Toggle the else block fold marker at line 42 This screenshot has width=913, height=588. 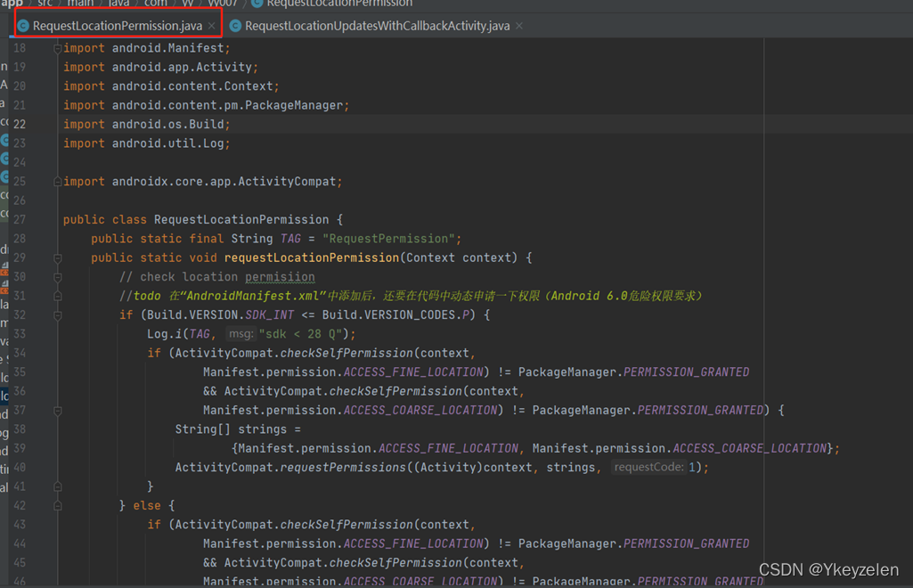[58, 506]
